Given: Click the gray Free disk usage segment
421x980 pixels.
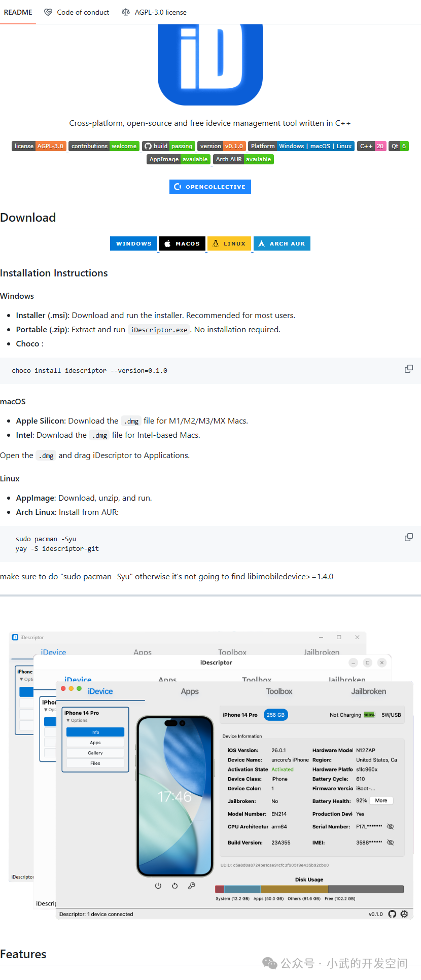Looking at the screenshot, I should click(x=366, y=889).
